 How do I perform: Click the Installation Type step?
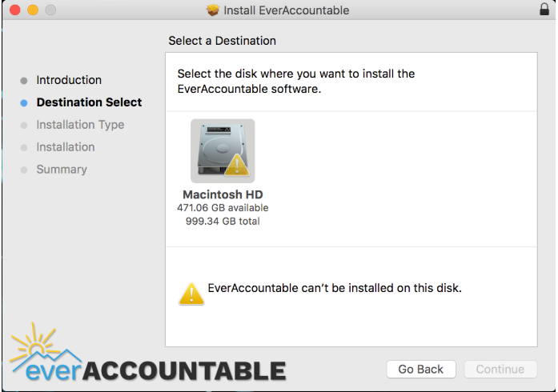tap(80, 125)
